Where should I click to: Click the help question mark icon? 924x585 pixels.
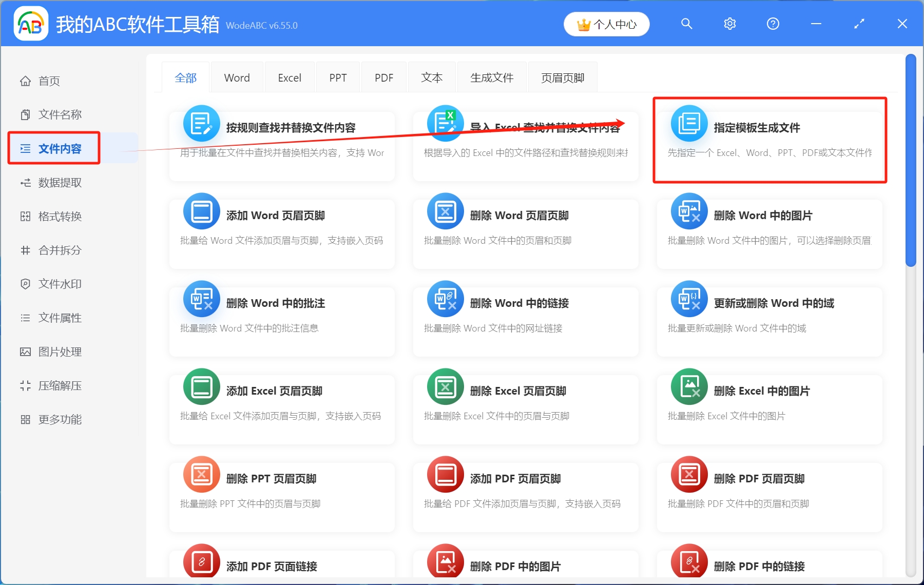point(773,24)
